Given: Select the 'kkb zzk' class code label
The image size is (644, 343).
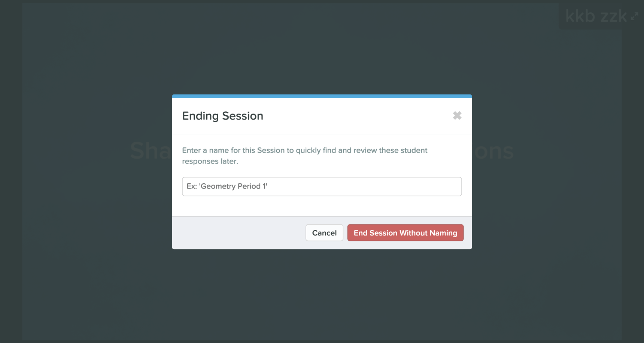Looking at the screenshot, I should pos(596,16).
